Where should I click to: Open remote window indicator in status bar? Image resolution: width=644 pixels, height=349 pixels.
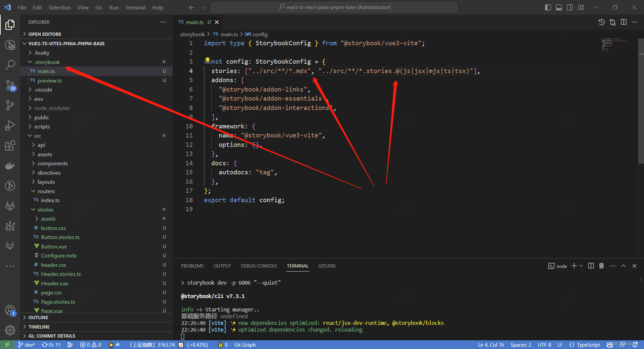click(7, 345)
